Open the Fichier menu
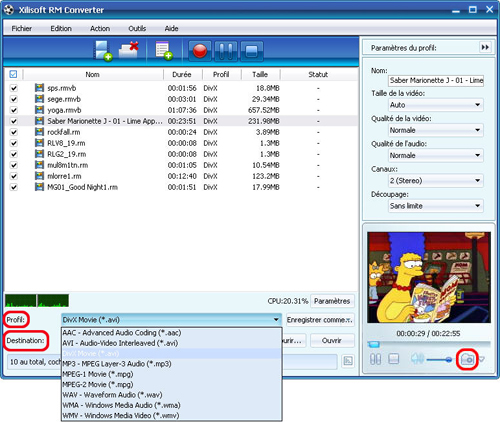The height and width of the screenshot is (422, 500). [x=22, y=29]
